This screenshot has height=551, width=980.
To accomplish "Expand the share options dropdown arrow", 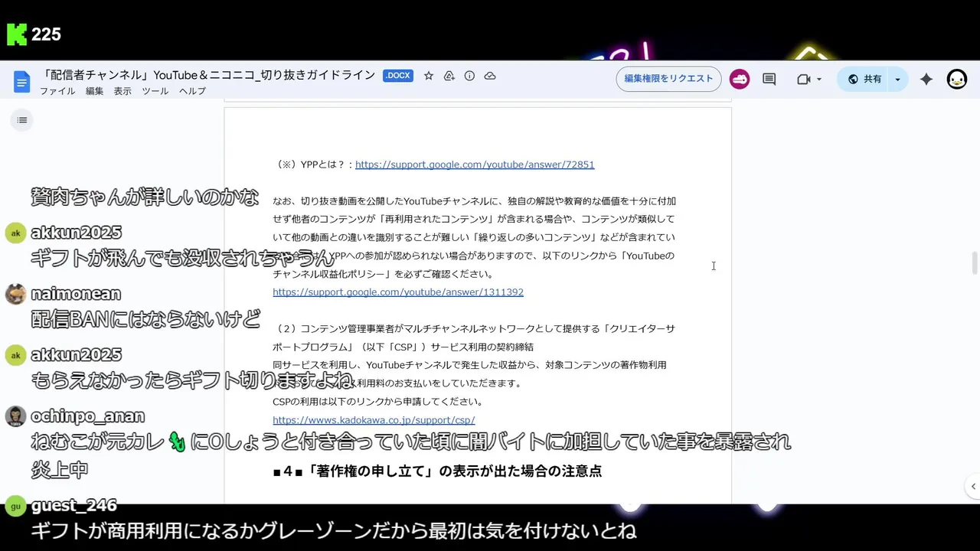I will click(x=897, y=79).
